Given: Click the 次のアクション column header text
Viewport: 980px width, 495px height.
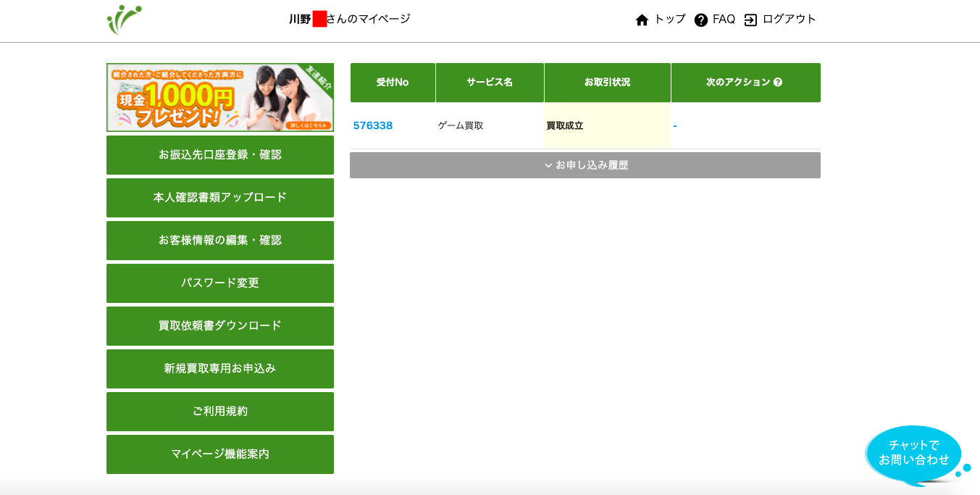Looking at the screenshot, I should [738, 83].
